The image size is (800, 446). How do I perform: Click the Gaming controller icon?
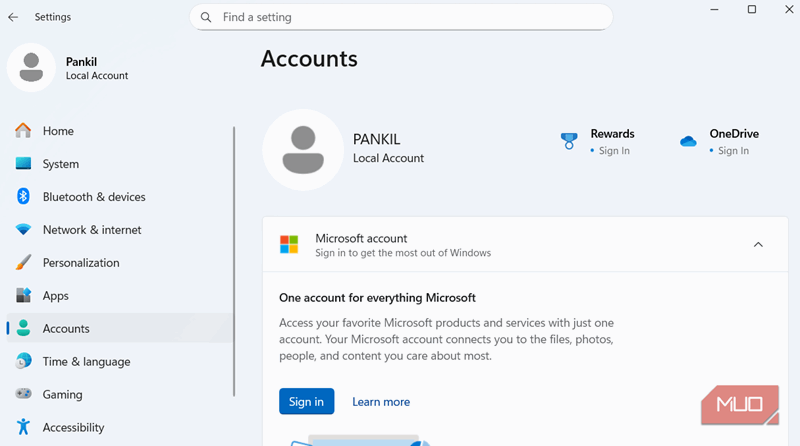pyautogui.click(x=24, y=395)
